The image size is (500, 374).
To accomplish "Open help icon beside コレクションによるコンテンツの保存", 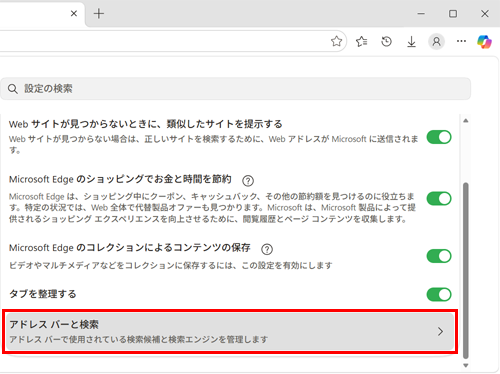I will (x=267, y=249).
